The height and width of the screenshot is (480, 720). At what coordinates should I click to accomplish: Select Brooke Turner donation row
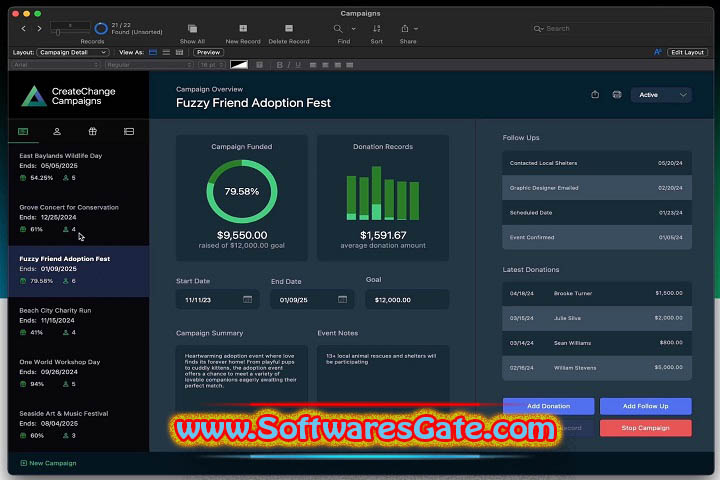597,293
